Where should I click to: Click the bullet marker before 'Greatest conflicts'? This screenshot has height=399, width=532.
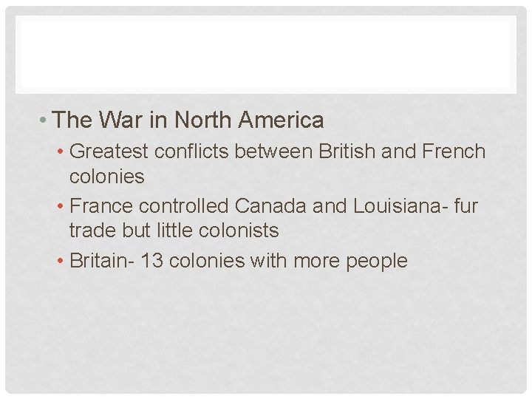[61, 152]
